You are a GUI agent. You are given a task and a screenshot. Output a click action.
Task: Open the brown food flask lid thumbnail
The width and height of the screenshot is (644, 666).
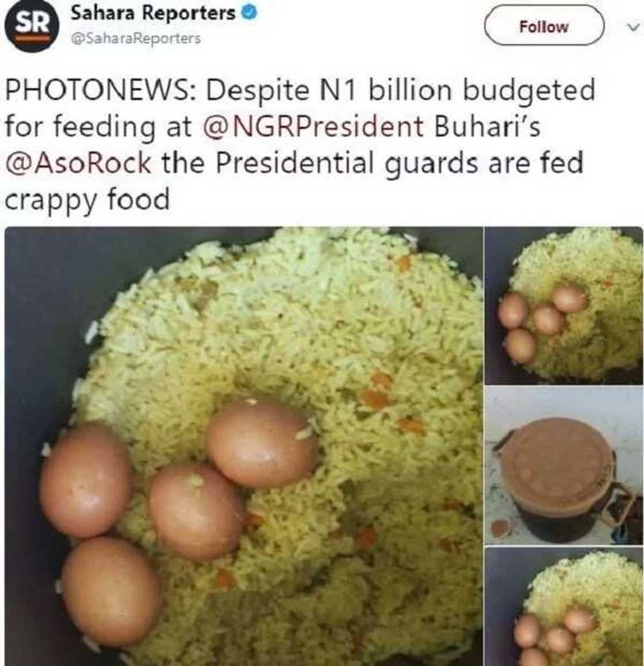point(564,466)
